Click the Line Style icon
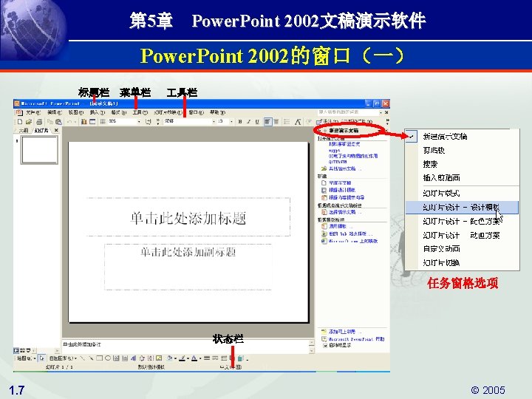 tap(207, 358)
